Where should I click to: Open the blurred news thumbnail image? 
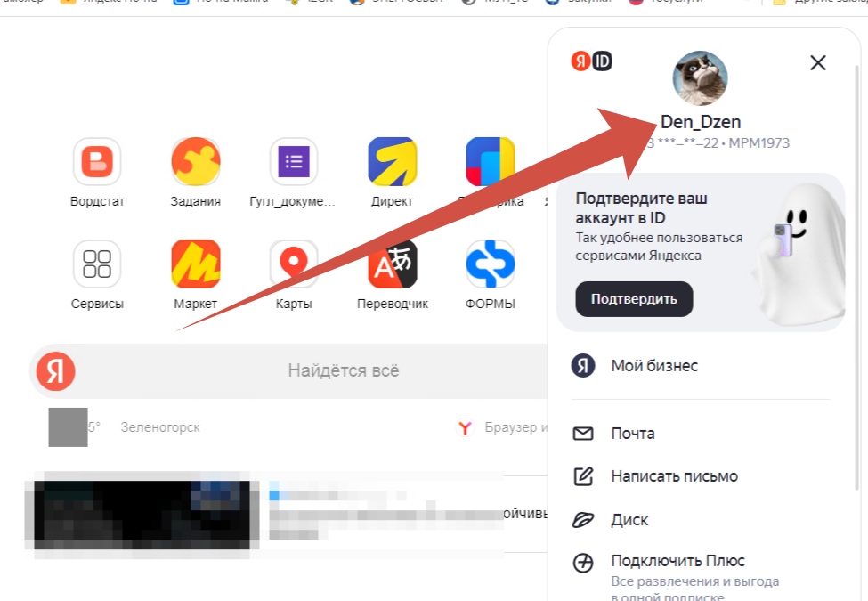click(x=142, y=516)
